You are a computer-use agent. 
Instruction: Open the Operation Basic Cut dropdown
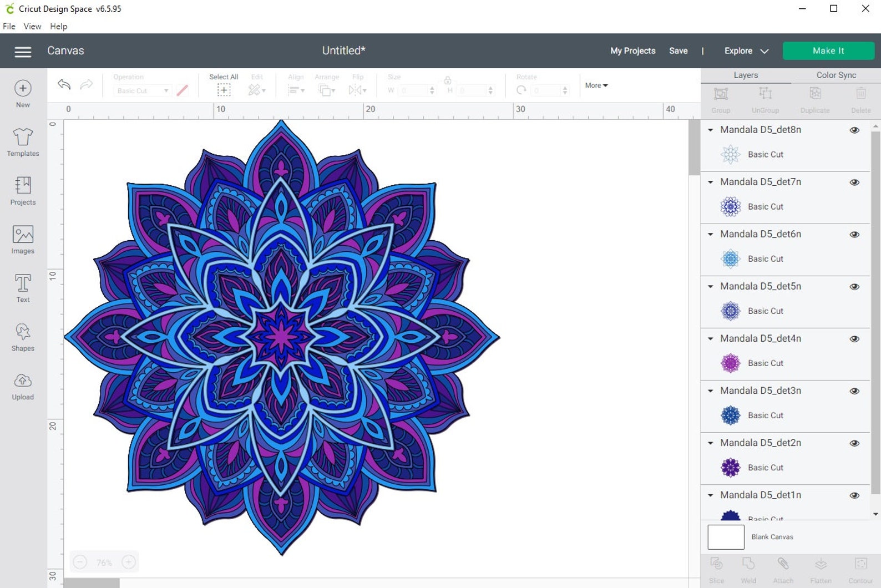coord(142,90)
